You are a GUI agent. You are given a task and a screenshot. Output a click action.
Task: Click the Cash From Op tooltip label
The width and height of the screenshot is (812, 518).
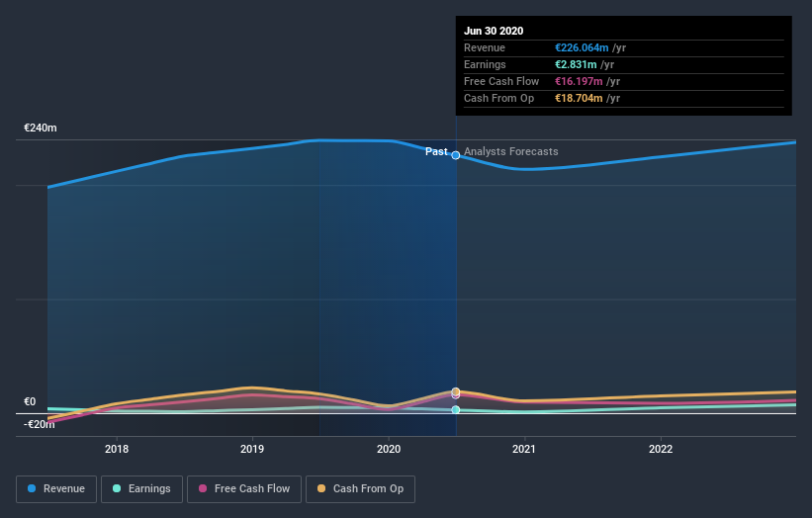coord(498,98)
